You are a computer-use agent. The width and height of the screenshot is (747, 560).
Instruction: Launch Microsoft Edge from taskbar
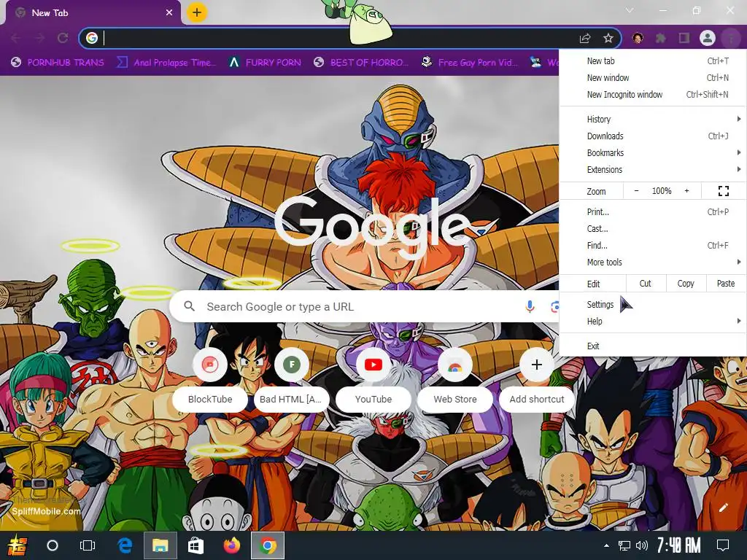tap(125, 545)
